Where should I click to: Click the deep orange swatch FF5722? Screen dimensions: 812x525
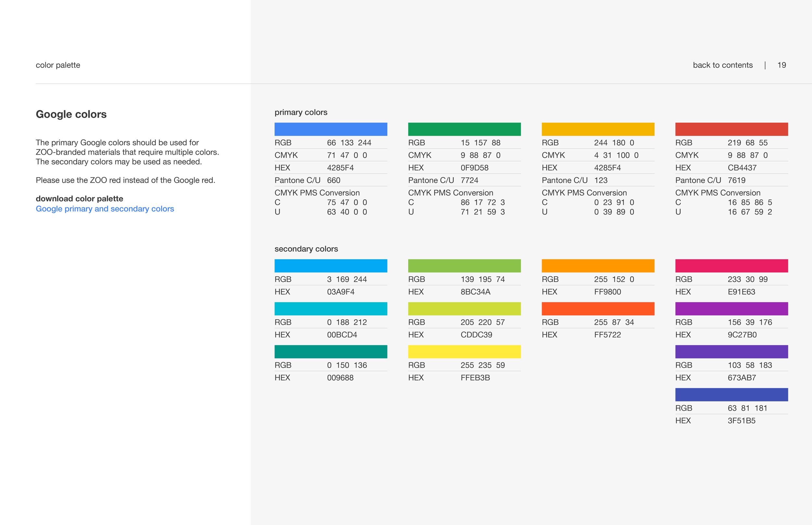[598, 309]
